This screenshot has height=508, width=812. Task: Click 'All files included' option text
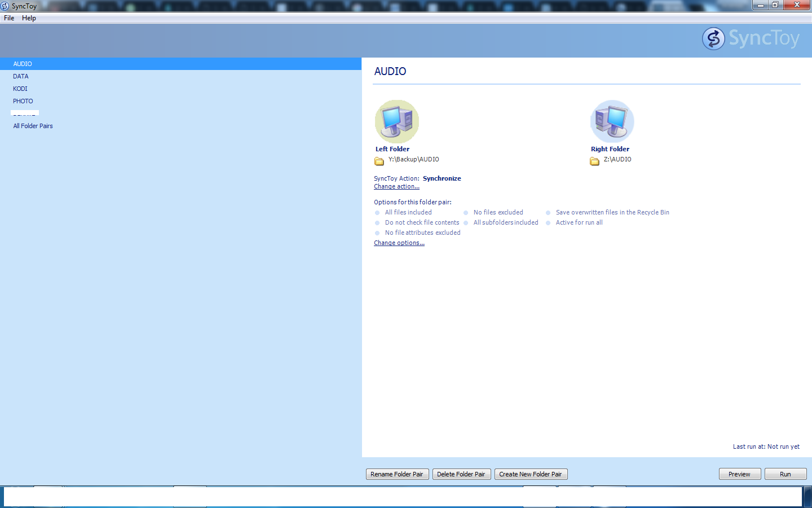tap(408, 212)
